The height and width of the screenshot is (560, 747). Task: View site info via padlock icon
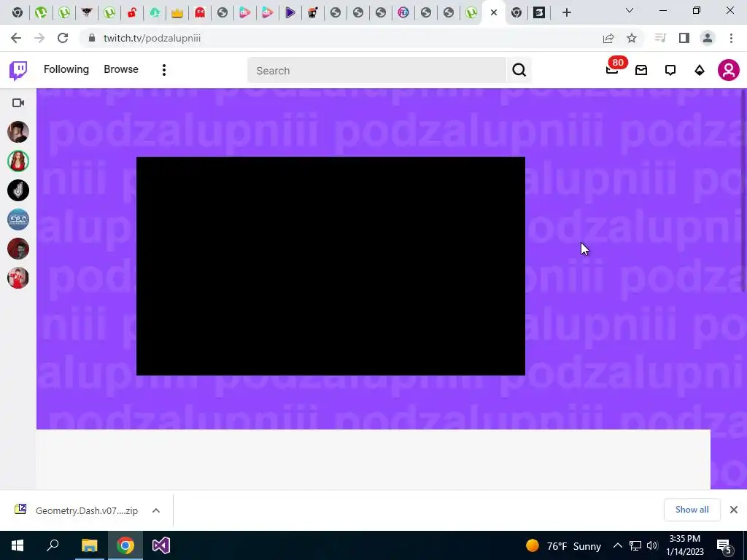pos(91,38)
